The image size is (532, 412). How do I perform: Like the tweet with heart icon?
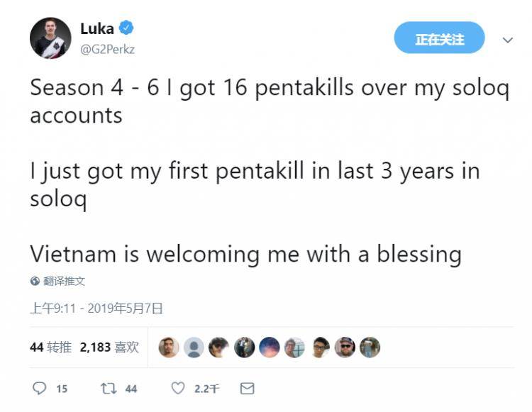point(179,388)
